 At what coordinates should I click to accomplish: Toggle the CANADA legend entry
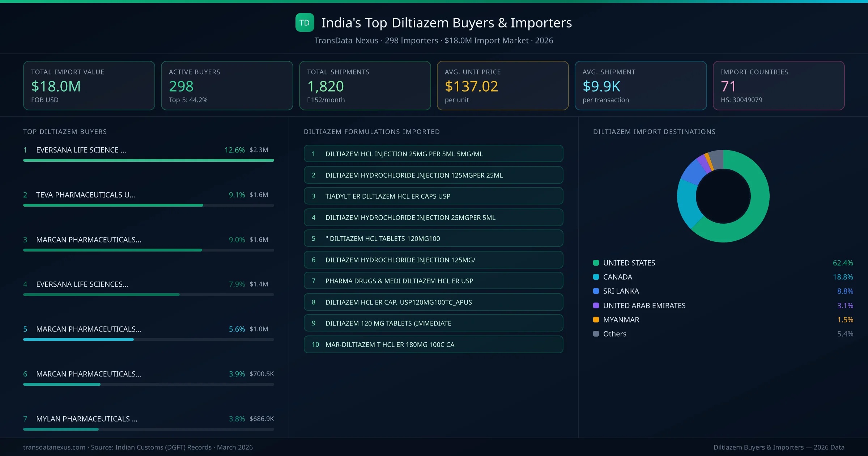click(617, 277)
